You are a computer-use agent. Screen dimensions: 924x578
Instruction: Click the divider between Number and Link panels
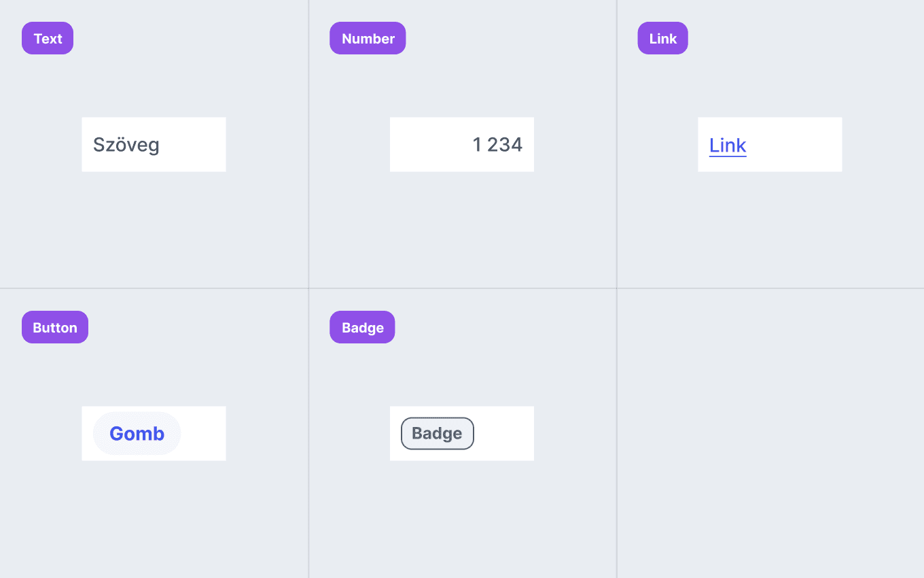tap(617, 144)
